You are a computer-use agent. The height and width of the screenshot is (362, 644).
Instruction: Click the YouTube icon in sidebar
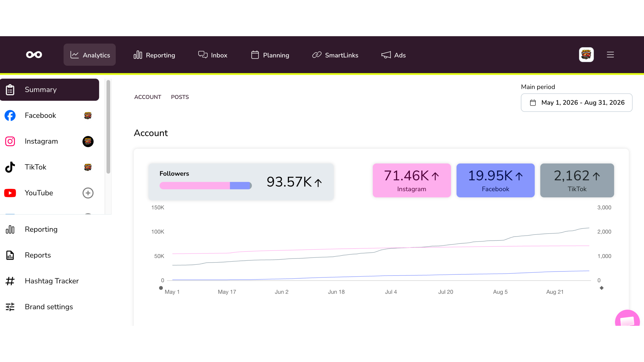point(10,193)
